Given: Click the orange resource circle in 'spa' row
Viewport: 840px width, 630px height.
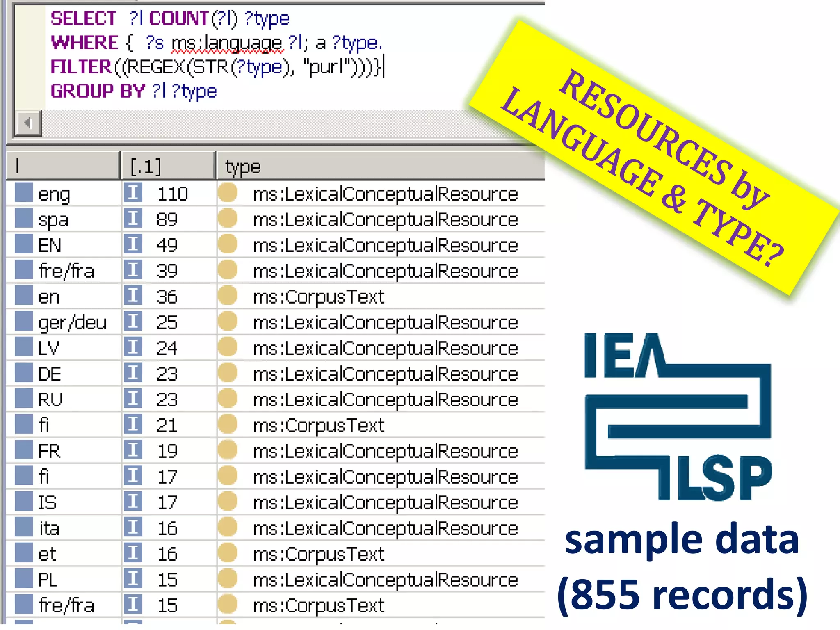Looking at the screenshot, I should tap(228, 218).
